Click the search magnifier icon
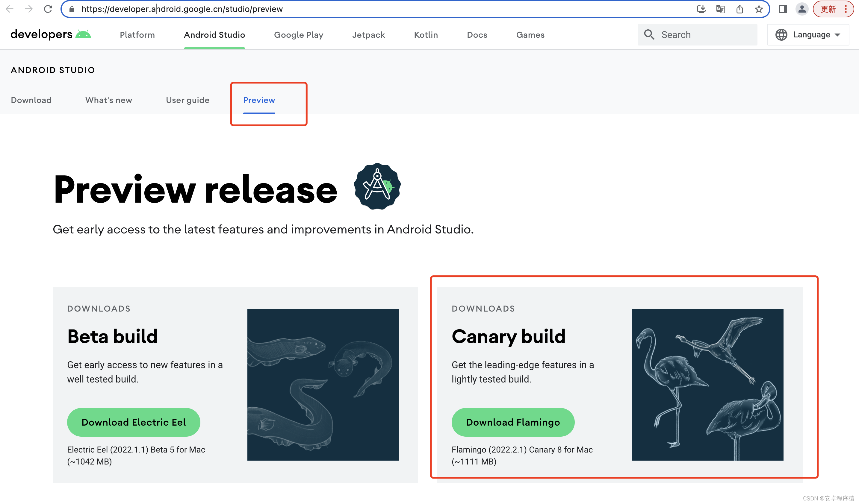The height and width of the screenshot is (504, 859). [649, 35]
